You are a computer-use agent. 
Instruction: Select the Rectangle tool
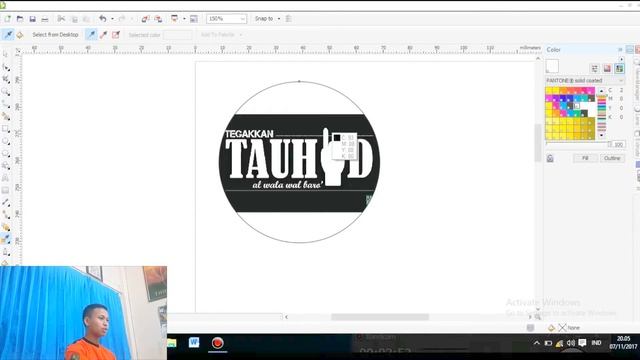point(6,129)
